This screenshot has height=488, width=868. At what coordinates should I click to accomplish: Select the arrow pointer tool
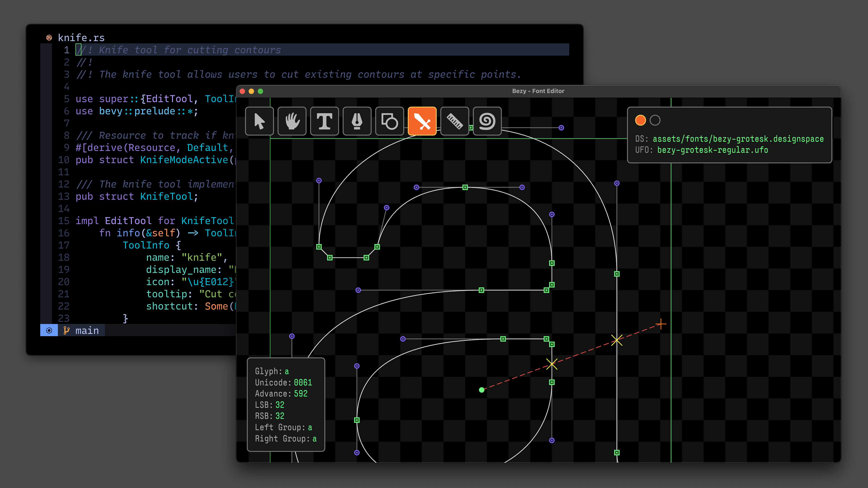point(259,121)
